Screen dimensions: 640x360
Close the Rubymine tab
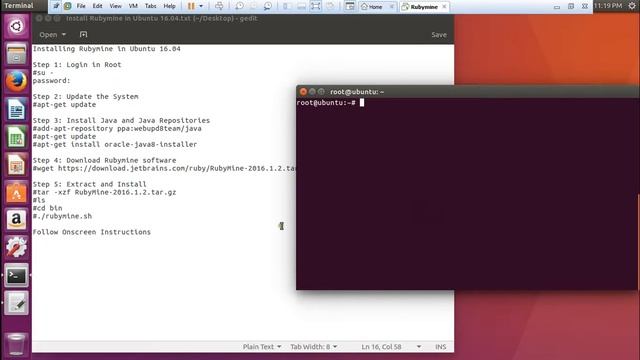pos(444,7)
